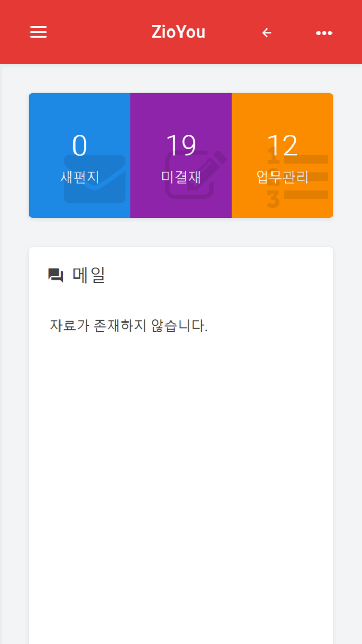362x644 pixels.
Task: Open the purple 미결재 pending approvals card
Action: pyautogui.click(x=180, y=155)
